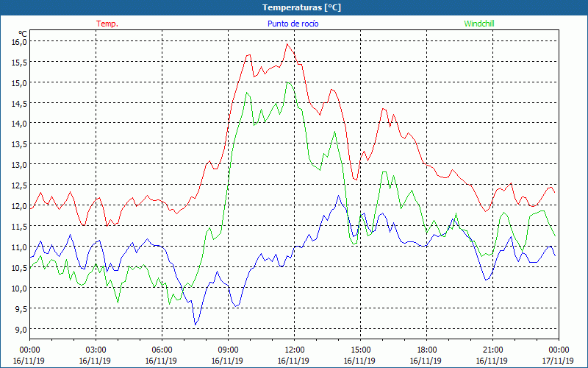Click the °C unit label on the axis
Viewport: 588px width, 368px height.
click(x=23, y=34)
